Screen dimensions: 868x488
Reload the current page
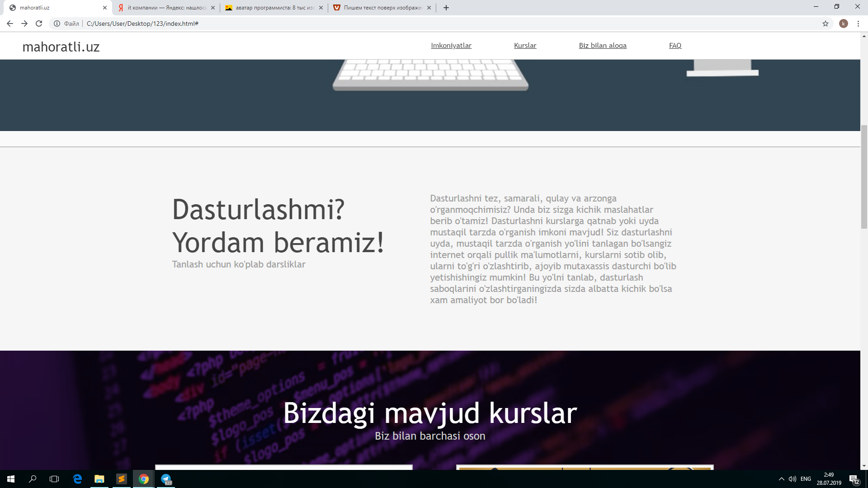coord(39,23)
